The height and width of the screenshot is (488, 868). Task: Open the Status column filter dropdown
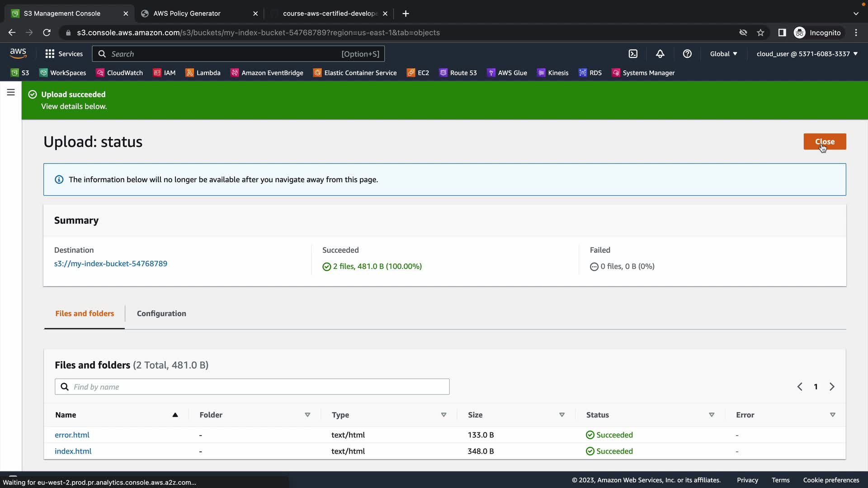point(711,415)
